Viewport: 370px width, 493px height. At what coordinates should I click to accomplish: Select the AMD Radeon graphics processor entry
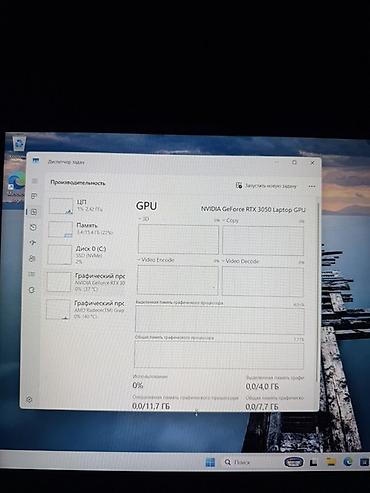85,309
